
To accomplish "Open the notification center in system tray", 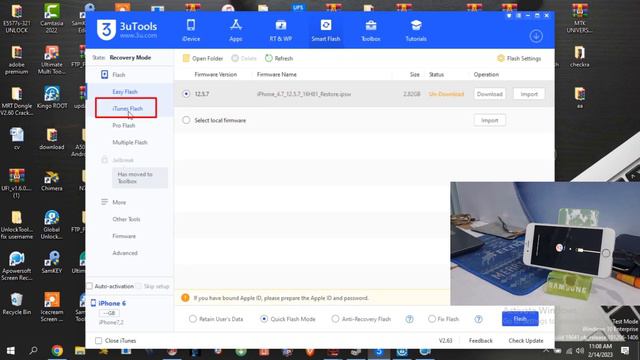I will (x=625, y=351).
